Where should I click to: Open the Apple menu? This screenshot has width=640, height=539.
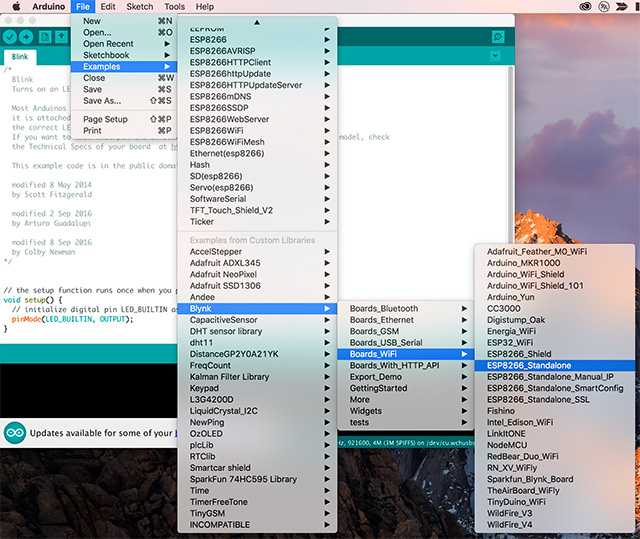(x=17, y=7)
